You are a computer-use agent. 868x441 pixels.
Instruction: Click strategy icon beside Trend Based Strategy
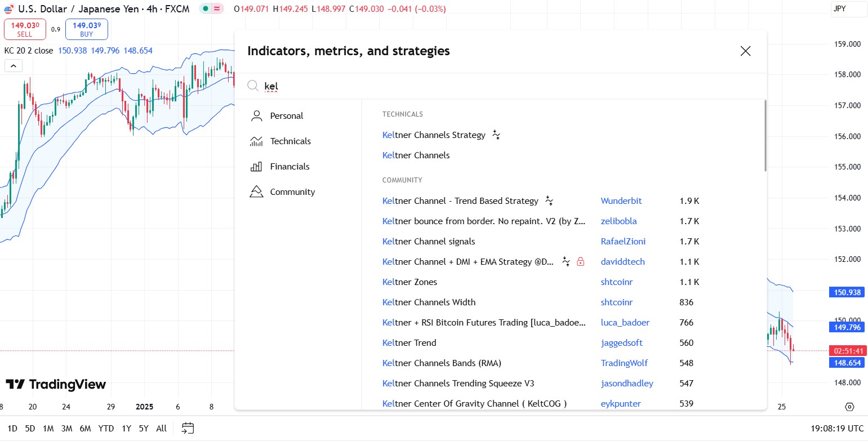pyautogui.click(x=549, y=201)
